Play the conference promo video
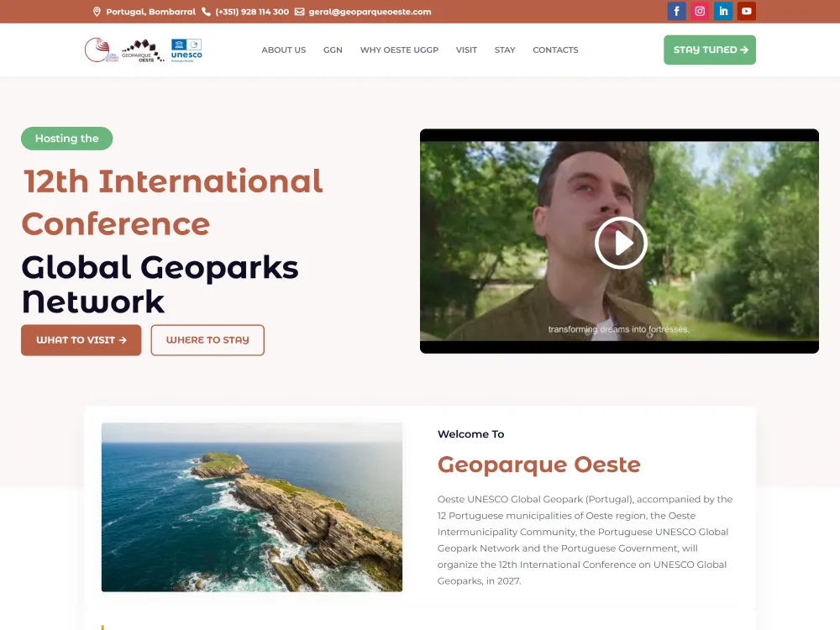 (x=620, y=242)
